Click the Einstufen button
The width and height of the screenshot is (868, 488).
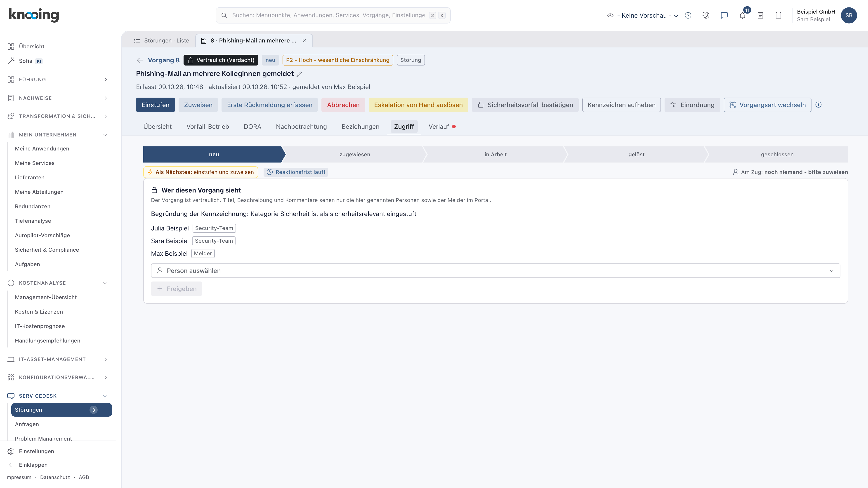click(x=155, y=105)
